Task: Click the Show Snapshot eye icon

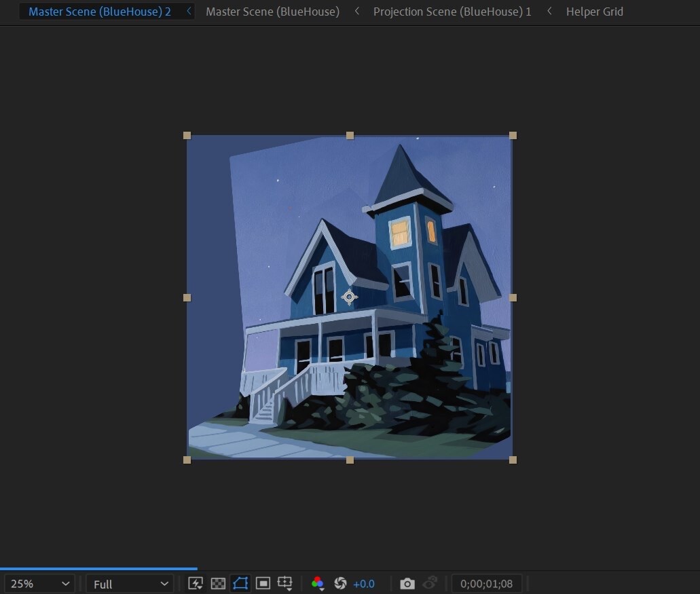Action: [430, 583]
